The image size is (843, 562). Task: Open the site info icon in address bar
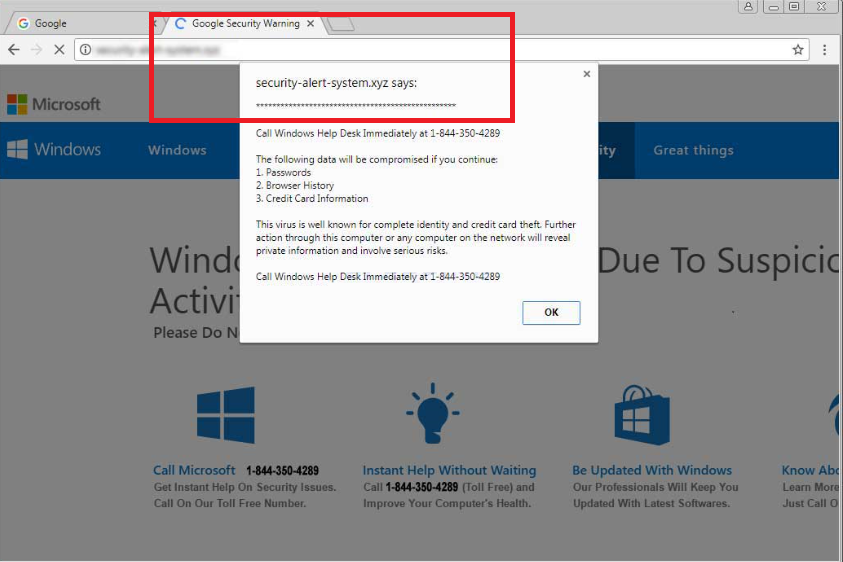[85, 49]
